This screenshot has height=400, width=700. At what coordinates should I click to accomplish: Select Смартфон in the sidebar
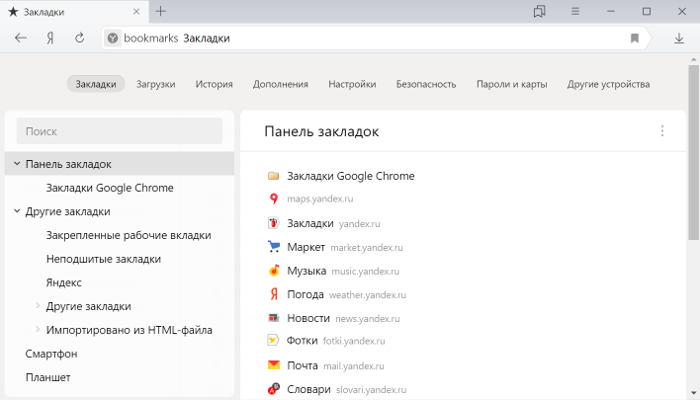click(x=51, y=353)
